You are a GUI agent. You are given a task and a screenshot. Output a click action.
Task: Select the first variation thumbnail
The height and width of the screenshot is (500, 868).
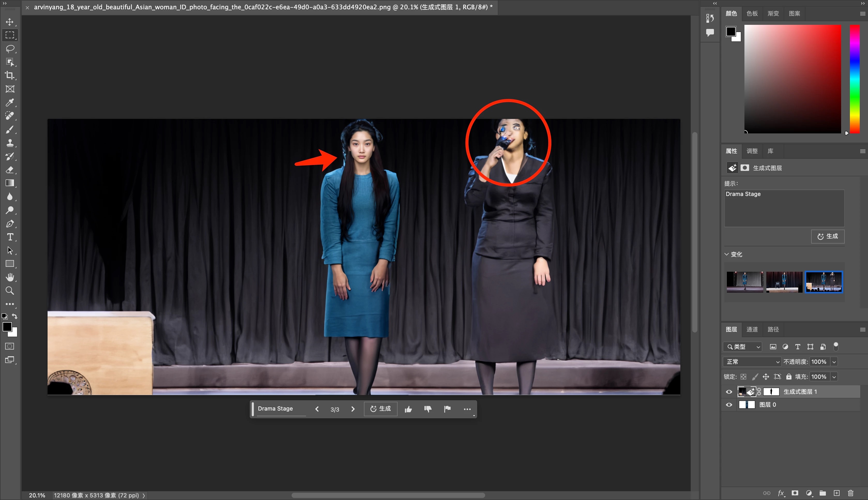745,282
